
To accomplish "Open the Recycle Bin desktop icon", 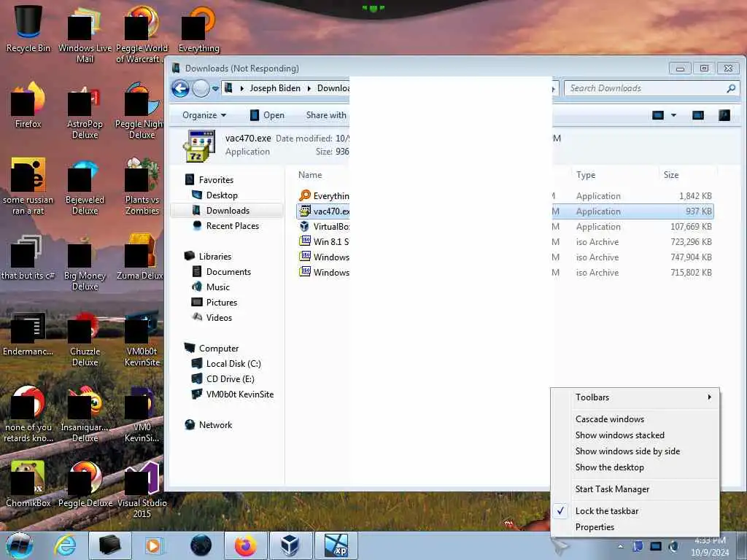I will (x=28, y=28).
